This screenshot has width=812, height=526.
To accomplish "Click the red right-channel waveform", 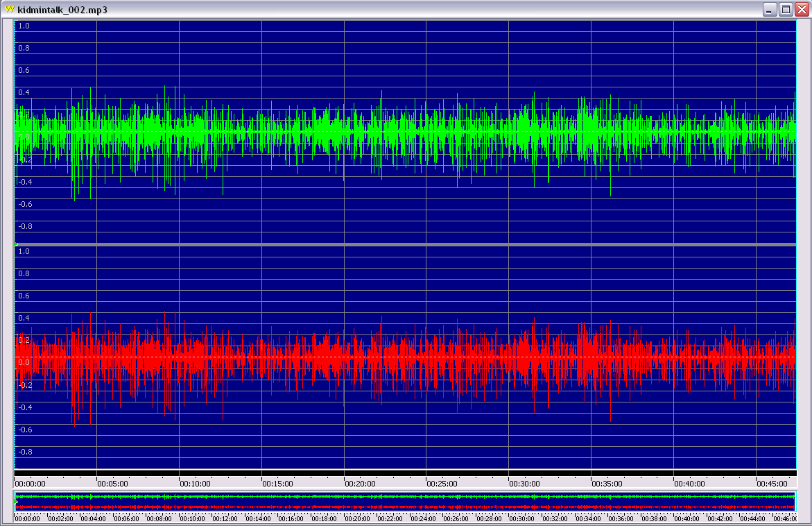I will click(x=405, y=357).
